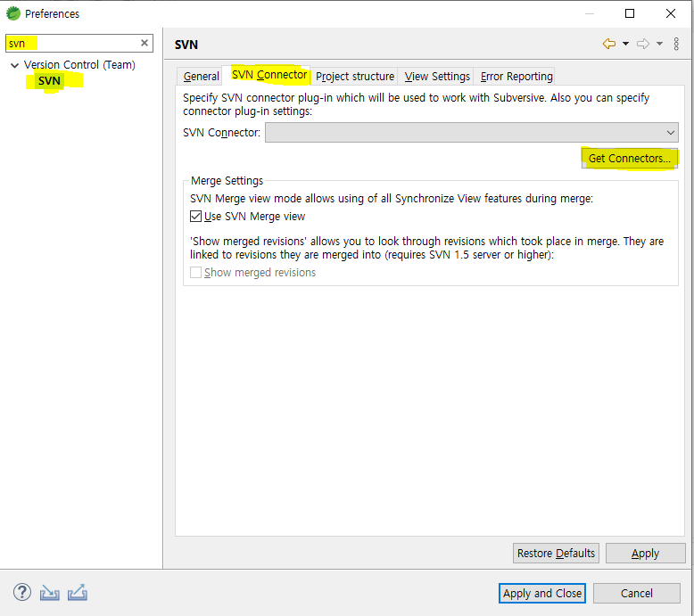Click the Apply button
Screen dimensions: 694x616
[645, 554]
